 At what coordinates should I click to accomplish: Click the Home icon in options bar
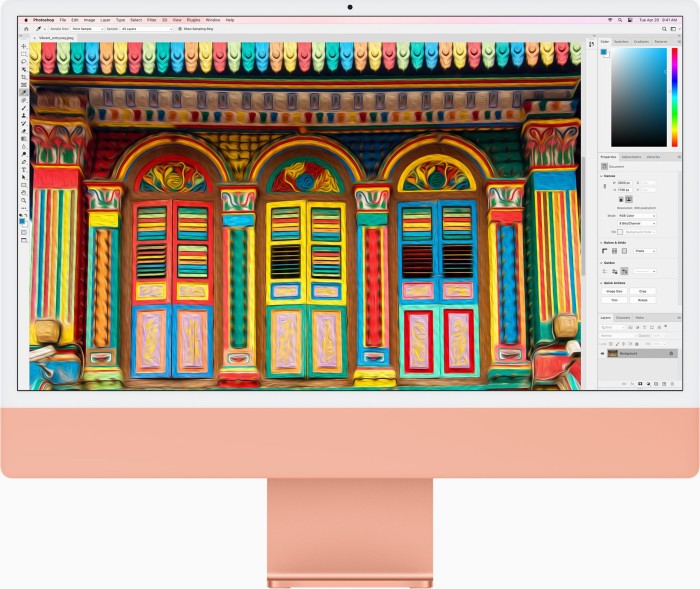click(x=25, y=29)
